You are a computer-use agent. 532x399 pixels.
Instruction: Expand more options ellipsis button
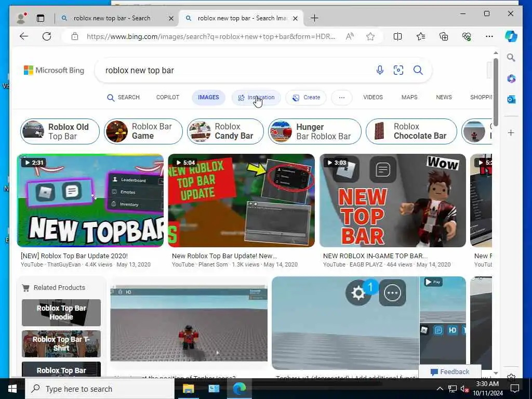(342, 97)
